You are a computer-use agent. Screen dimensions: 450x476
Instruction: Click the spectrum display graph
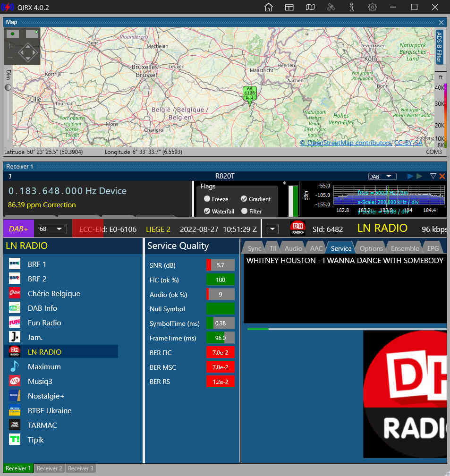click(x=389, y=195)
